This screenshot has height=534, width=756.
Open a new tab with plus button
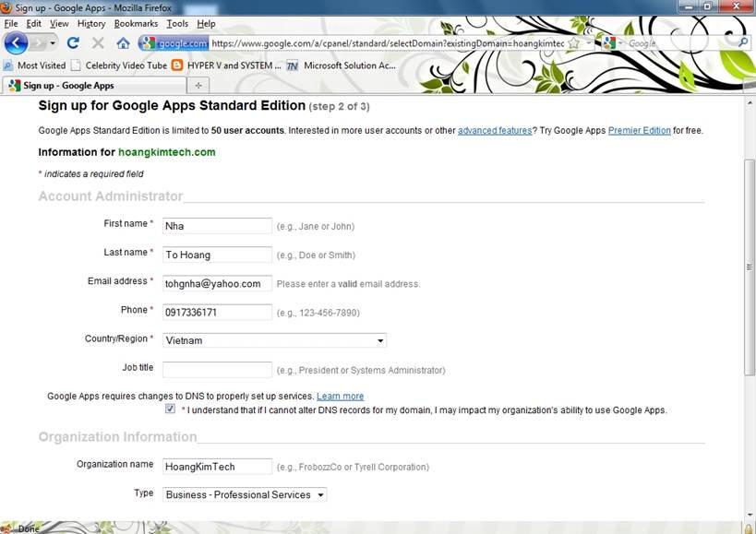click(x=198, y=85)
